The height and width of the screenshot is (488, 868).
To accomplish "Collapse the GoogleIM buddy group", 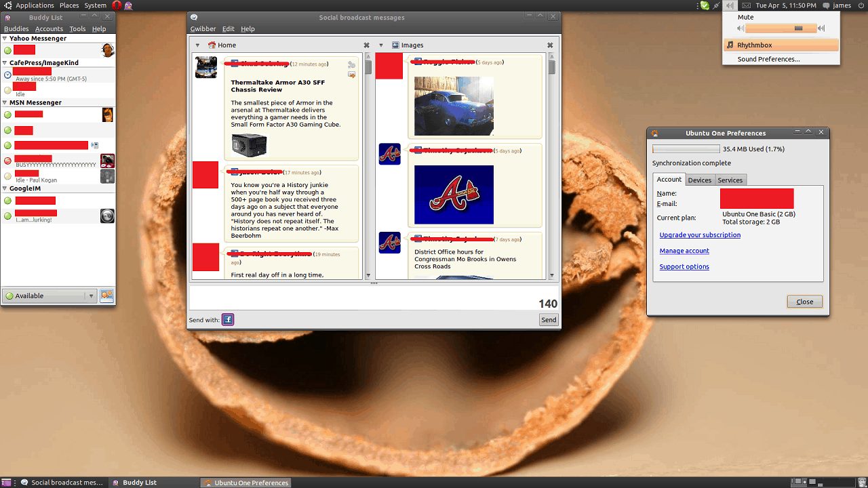I will pos(5,188).
